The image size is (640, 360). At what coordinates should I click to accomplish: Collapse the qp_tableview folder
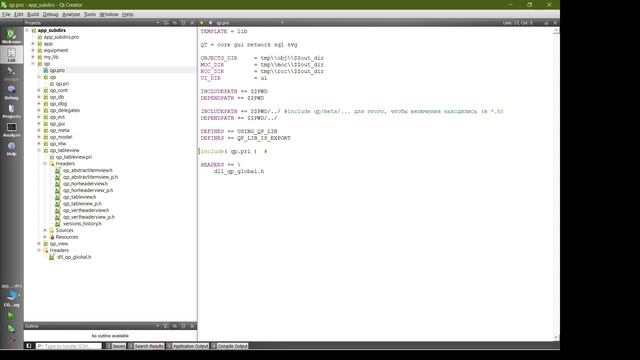[40, 150]
